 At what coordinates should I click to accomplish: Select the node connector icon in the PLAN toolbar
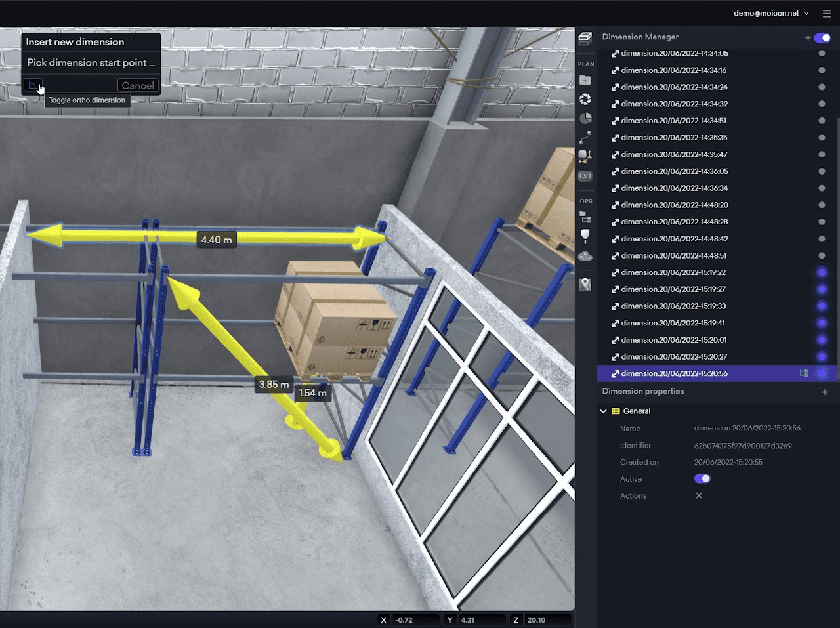coord(585,137)
